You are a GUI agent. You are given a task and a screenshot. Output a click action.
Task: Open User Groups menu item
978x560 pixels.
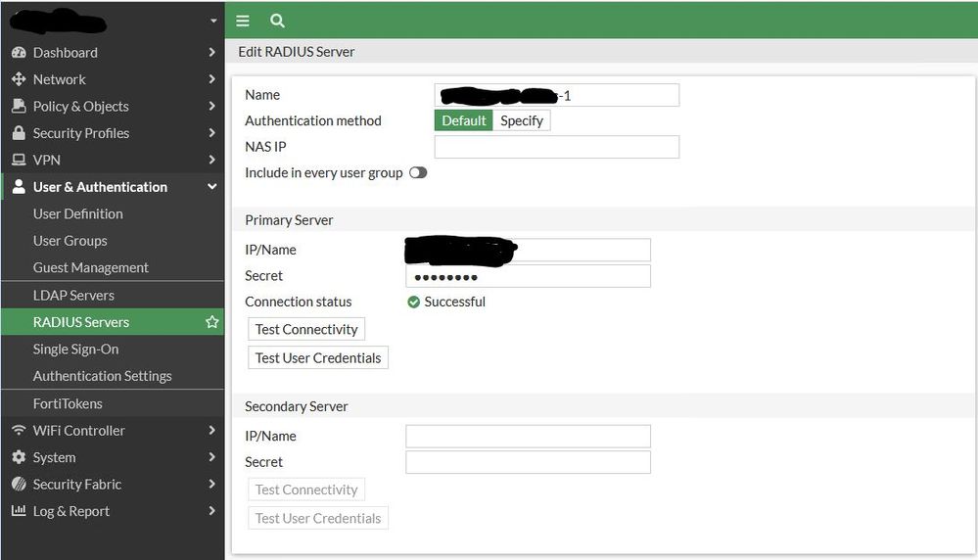pos(113,240)
